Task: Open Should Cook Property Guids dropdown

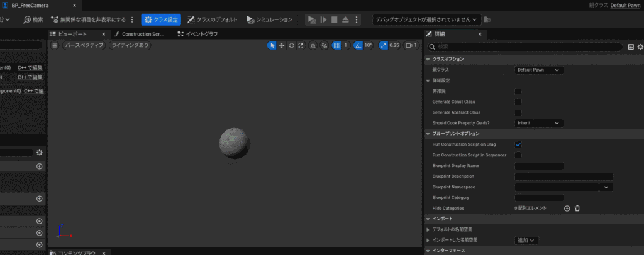Action: pyautogui.click(x=538, y=123)
